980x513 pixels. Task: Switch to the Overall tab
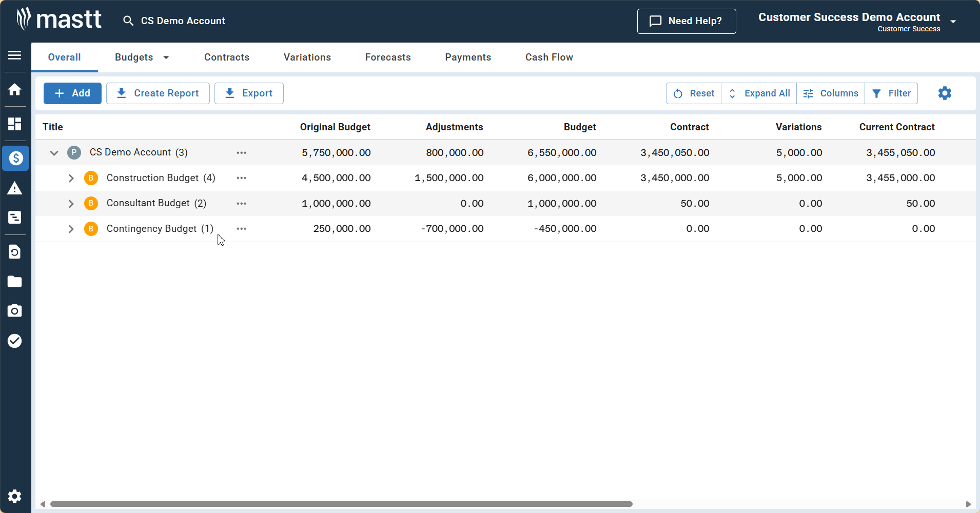coord(65,57)
